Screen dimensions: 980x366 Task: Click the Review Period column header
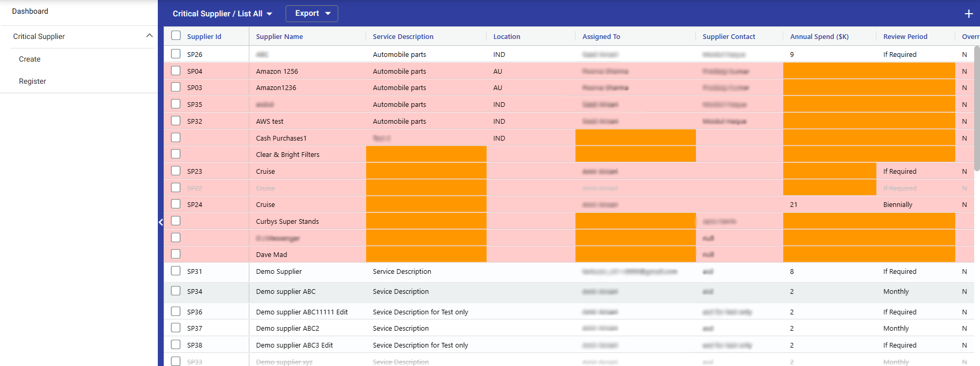905,36
